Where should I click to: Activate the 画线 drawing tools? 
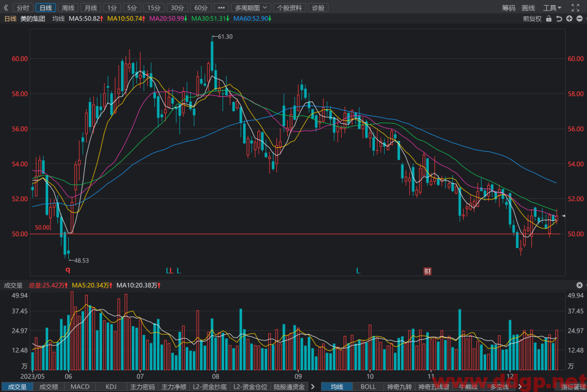click(528, 8)
